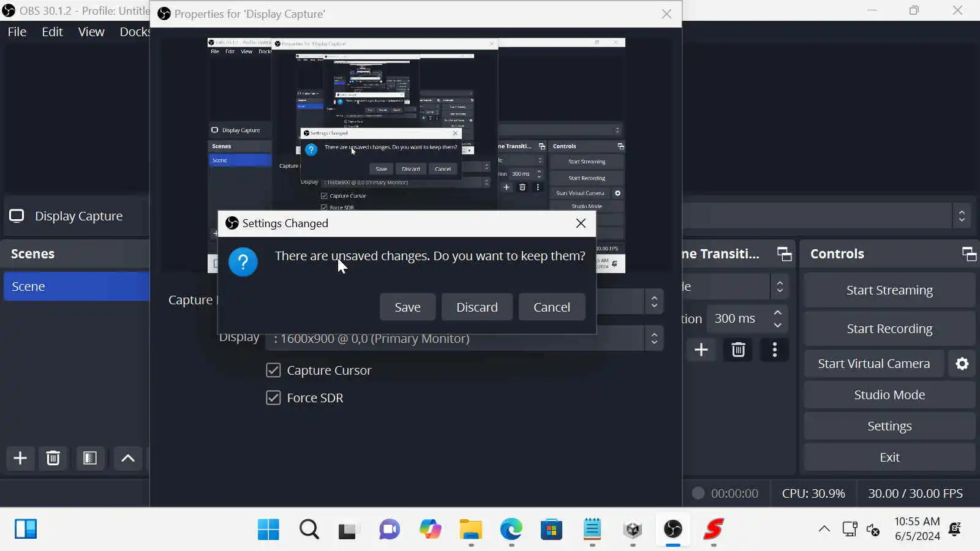Increase transition duration with up arrow
Viewport: 980px width, 551px height.
click(777, 312)
